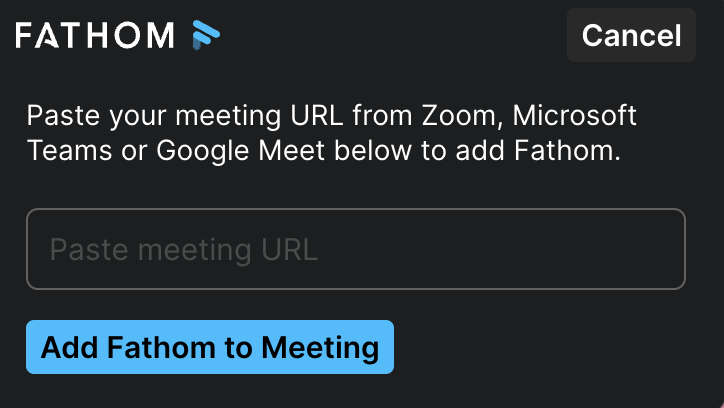Click the blue Fathom emblem beside the wordmark
724x408 pixels.
(205, 36)
